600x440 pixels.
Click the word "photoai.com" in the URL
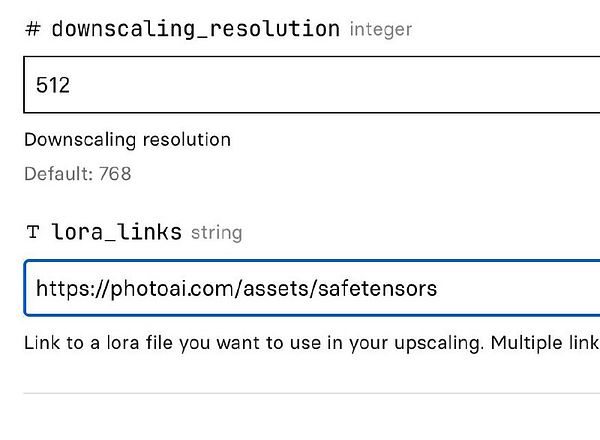click(158, 289)
